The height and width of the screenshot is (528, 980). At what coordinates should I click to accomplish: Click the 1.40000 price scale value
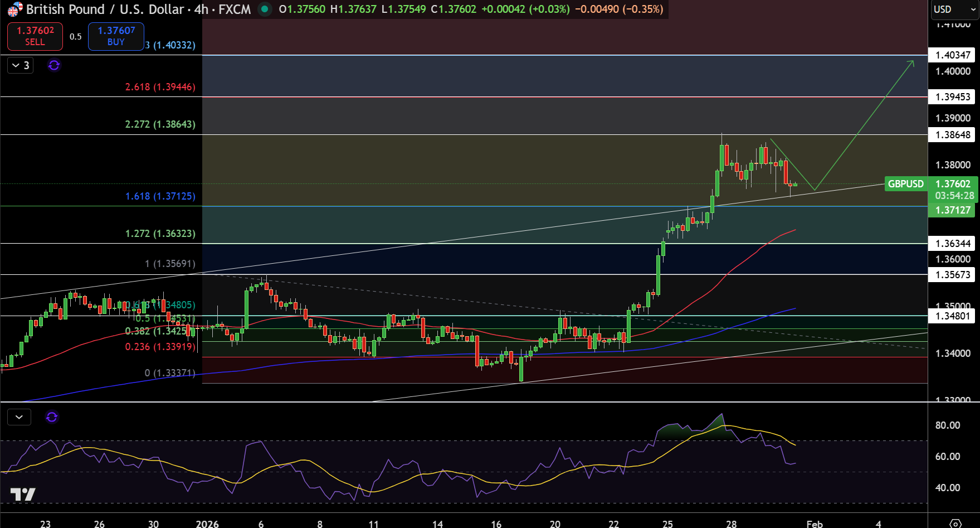coord(953,71)
